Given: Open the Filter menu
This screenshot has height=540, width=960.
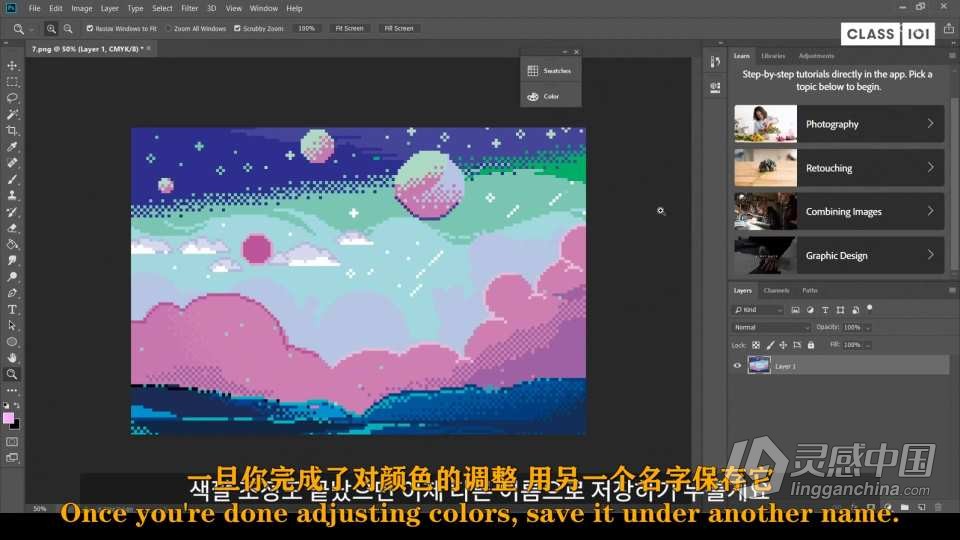Looking at the screenshot, I should 189,9.
